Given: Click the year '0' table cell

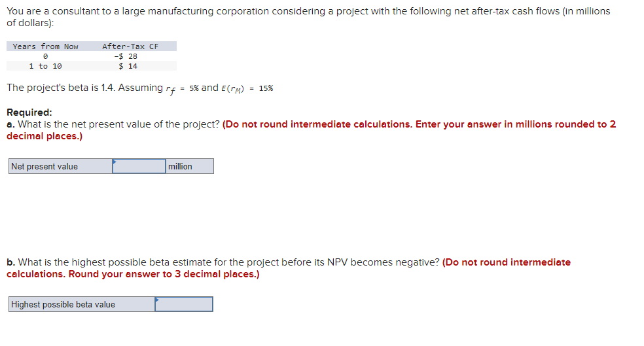Looking at the screenshot, I should coord(45,56).
